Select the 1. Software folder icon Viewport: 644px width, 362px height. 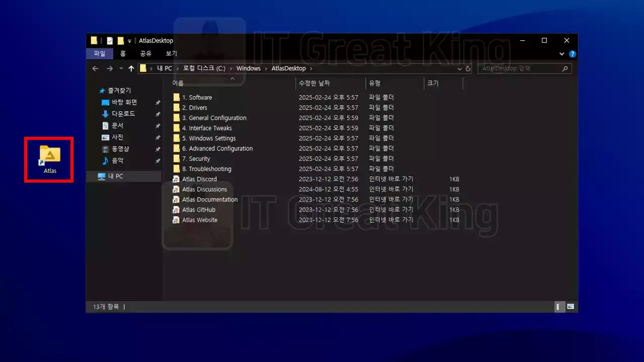tap(176, 98)
